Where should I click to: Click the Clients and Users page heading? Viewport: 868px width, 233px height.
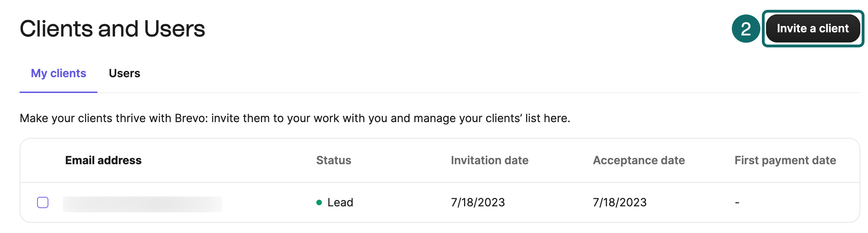click(x=112, y=28)
